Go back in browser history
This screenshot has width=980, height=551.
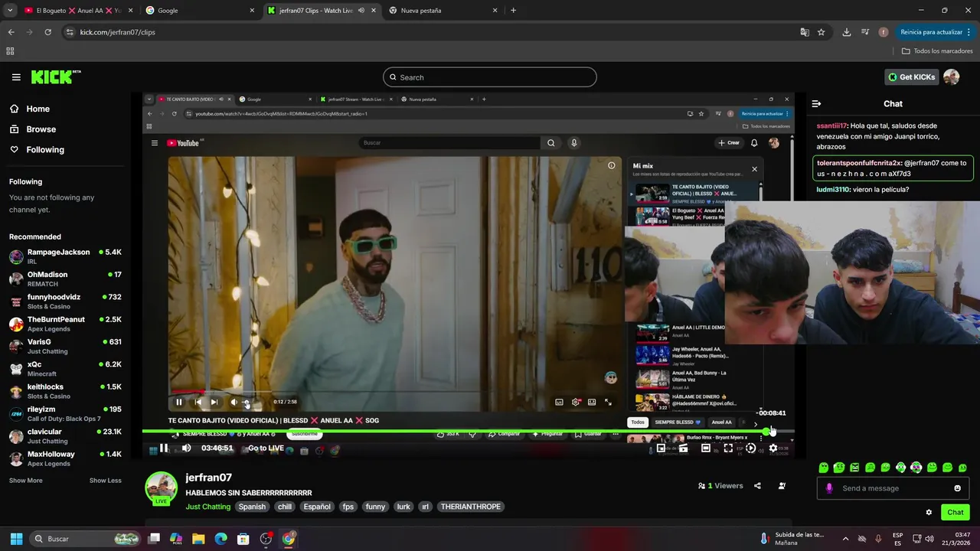click(11, 32)
